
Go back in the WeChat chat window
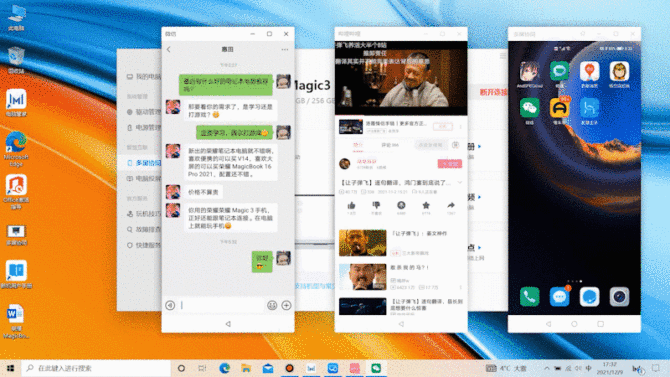coord(169,50)
